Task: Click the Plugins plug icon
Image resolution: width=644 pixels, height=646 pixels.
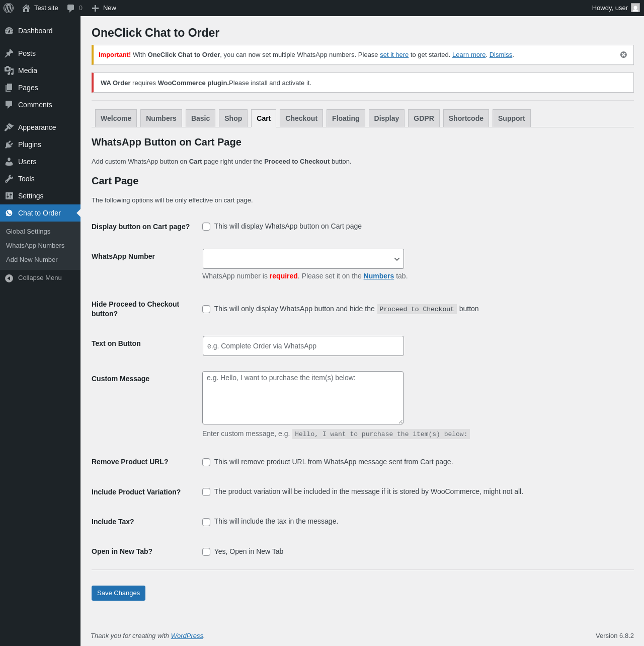Action: [9, 145]
